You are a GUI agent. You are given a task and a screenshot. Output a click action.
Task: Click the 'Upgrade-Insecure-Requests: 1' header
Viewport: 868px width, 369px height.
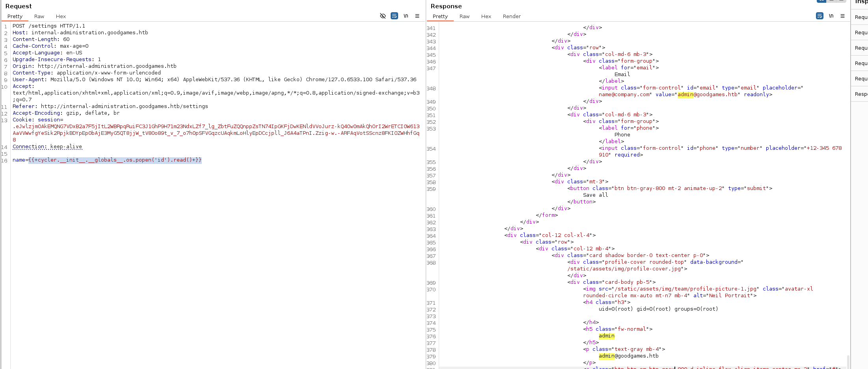click(x=57, y=60)
